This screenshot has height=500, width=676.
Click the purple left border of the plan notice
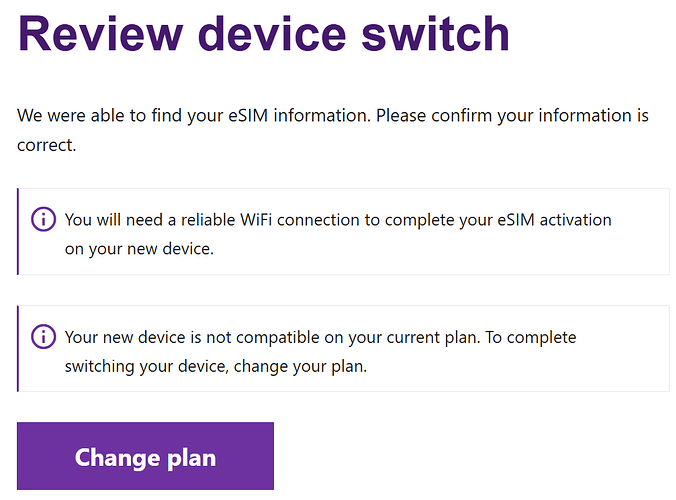(x=18, y=348)
